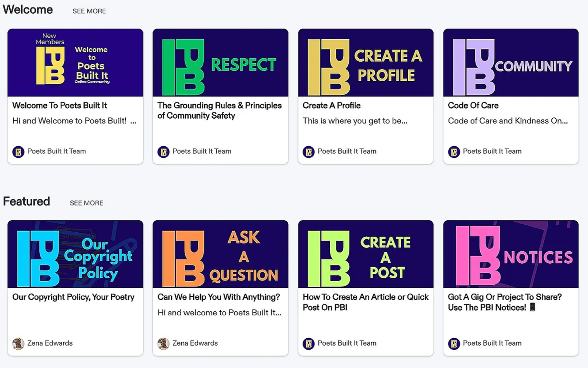Open the RESPECT banner thumbnail

coord(220,62)
